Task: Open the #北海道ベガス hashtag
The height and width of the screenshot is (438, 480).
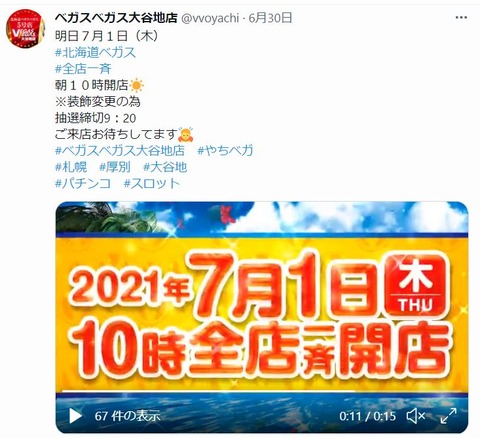Action: point(95,52)
